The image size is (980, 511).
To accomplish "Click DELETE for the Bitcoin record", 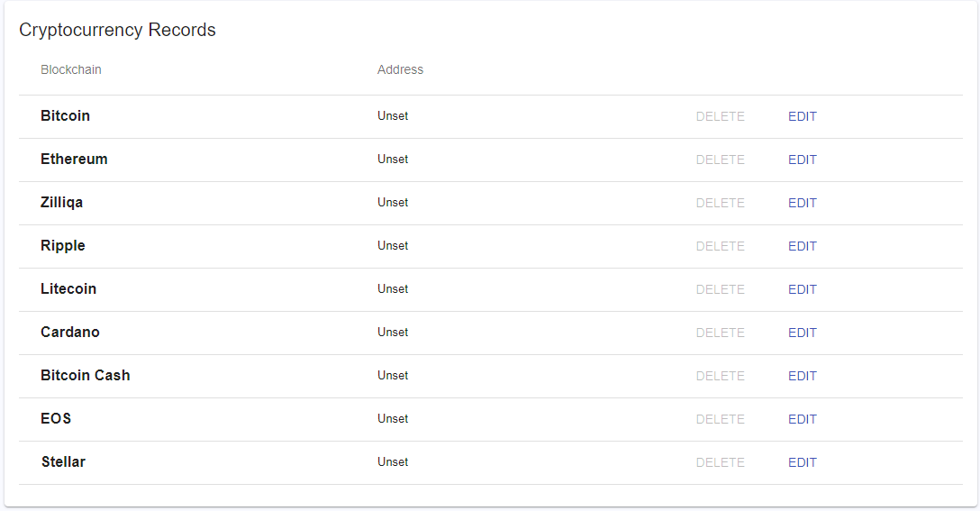I will 720,116.
